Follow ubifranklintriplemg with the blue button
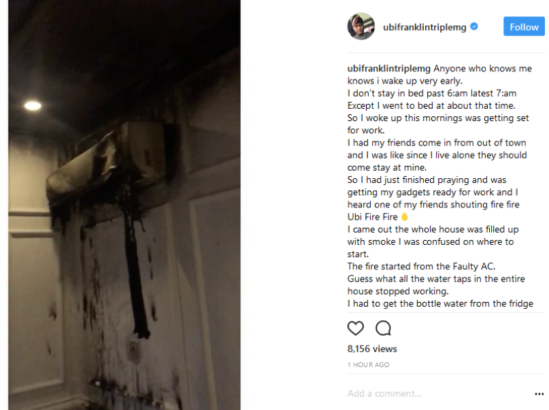The width and height of the screenshot is (549, 410). [524, 26]
